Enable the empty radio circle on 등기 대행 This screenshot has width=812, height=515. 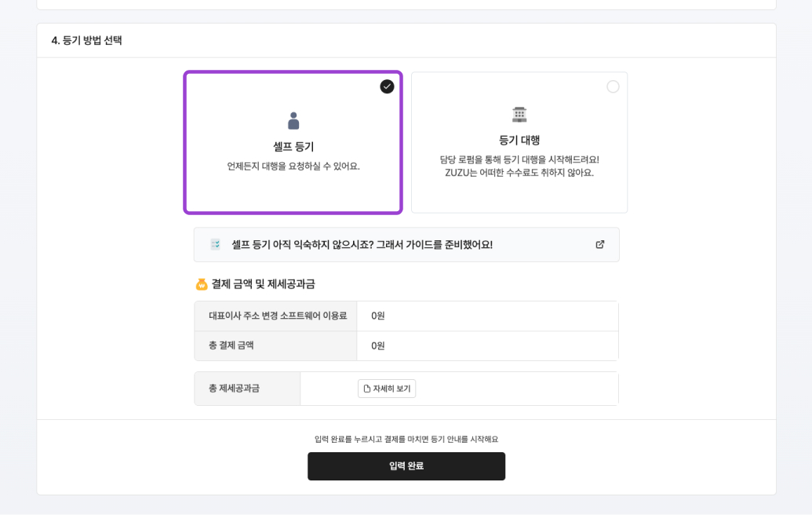tap(613, 86)
